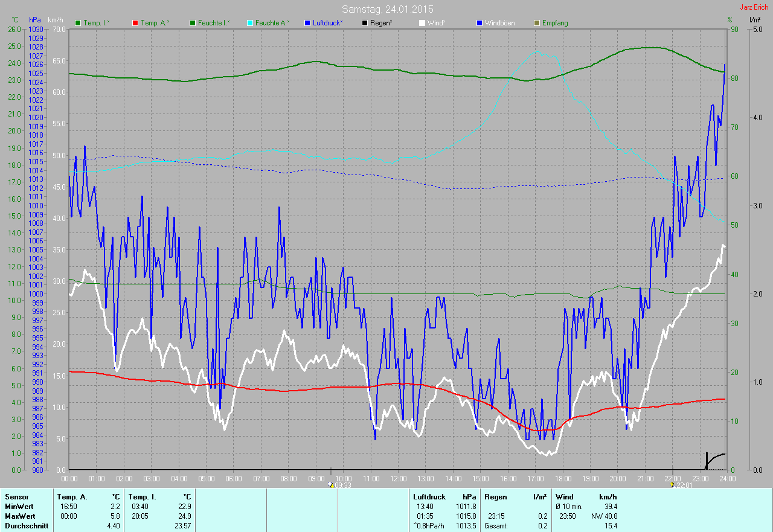Click the green Temp. I. legend swatch
The width and height of the screenshot is (773, 532).
click(x=78, y=23)
